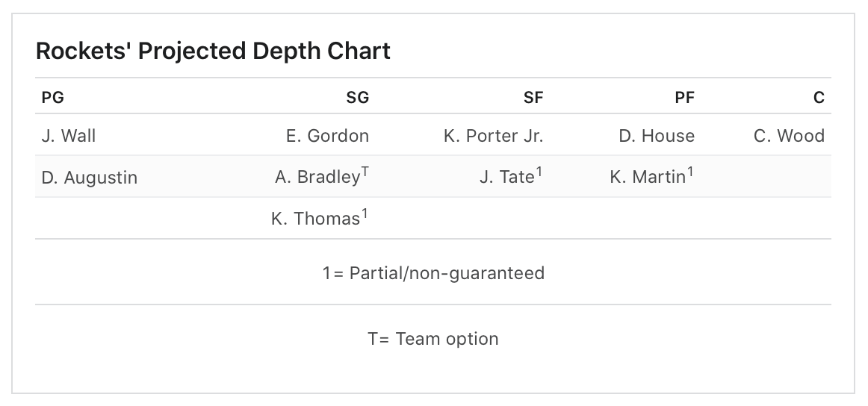Viewport: 868px width, 406px height.
Task: Click C. Wood in the C column
Action: click(790, 136)
